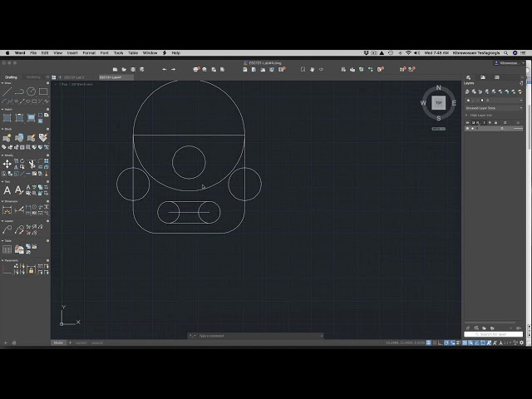Image resolution: width=532 pixels, height=399 pixels.
Task: Collapse the Block panel section
Action: (2, 129)
